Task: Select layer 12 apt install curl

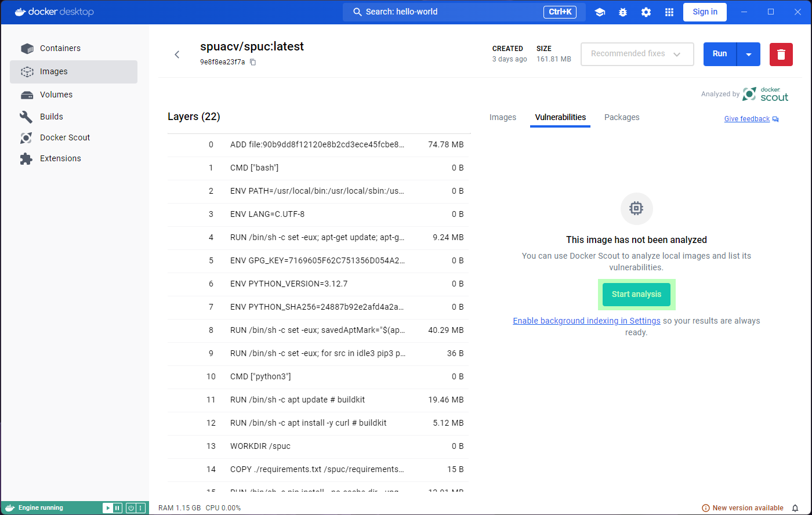Action: tap(319, 423)
